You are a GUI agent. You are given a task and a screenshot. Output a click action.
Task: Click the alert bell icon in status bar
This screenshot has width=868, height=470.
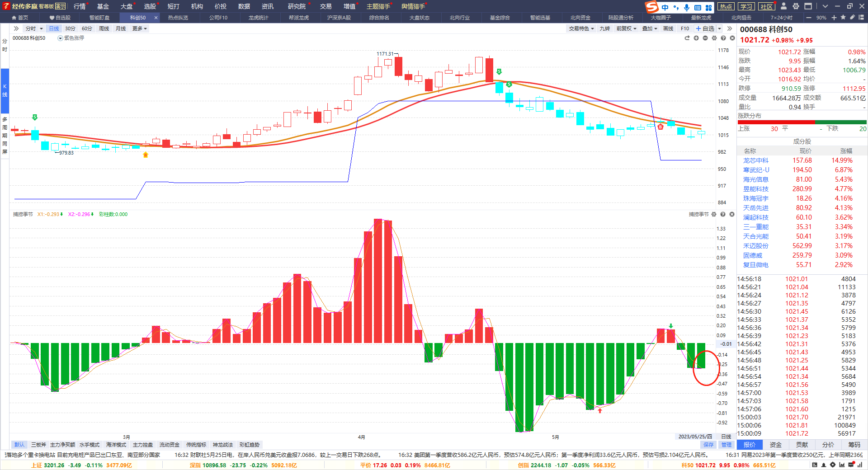[824, 465]
